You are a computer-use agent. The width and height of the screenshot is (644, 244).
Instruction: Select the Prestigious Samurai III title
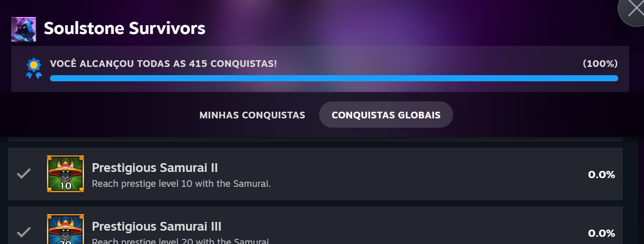coord(156,226)
